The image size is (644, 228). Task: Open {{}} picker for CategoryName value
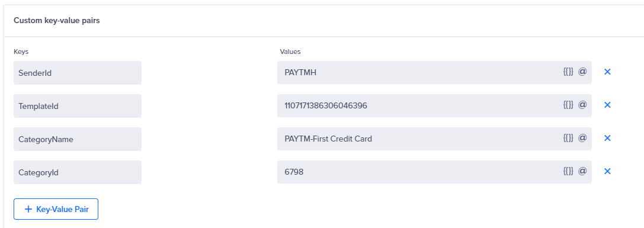coord(568,138)
